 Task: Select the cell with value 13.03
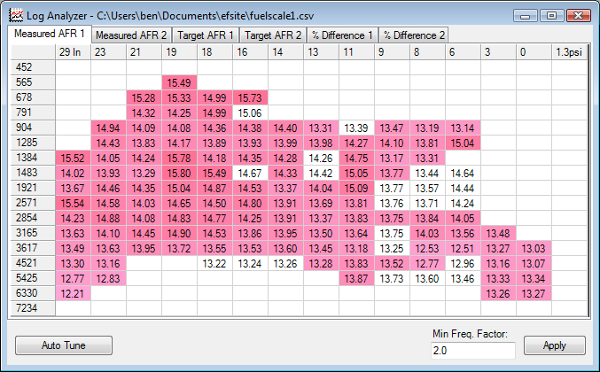534,248
